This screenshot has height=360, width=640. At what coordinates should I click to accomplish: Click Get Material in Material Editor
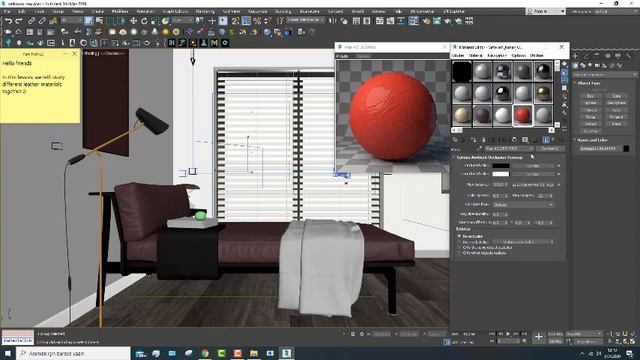tap(455, 140)
